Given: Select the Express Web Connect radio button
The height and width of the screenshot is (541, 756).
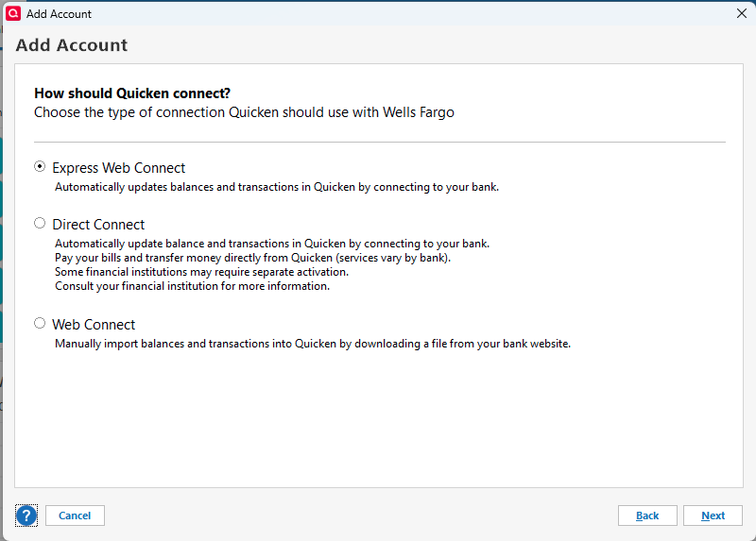Looking at the screenshot, I should pyautogui.click(x=40, y=167).
